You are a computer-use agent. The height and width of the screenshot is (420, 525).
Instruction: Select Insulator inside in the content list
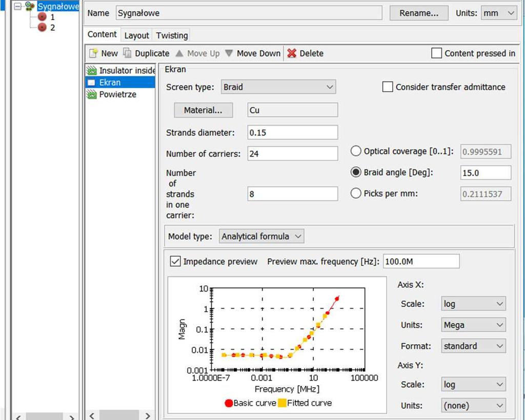[x=120, y=71]
